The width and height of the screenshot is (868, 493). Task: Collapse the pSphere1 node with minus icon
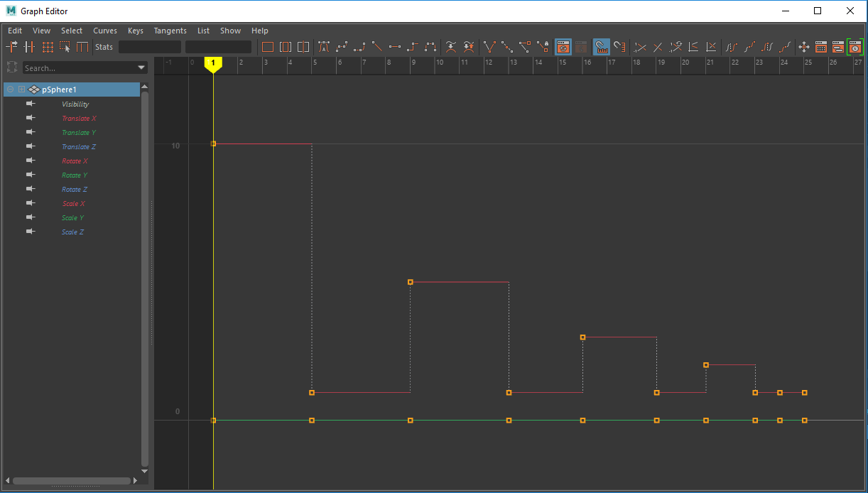point(11,90)
